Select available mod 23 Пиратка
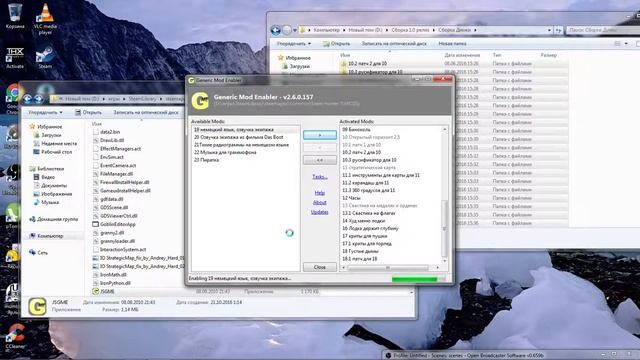 point(206,160)
